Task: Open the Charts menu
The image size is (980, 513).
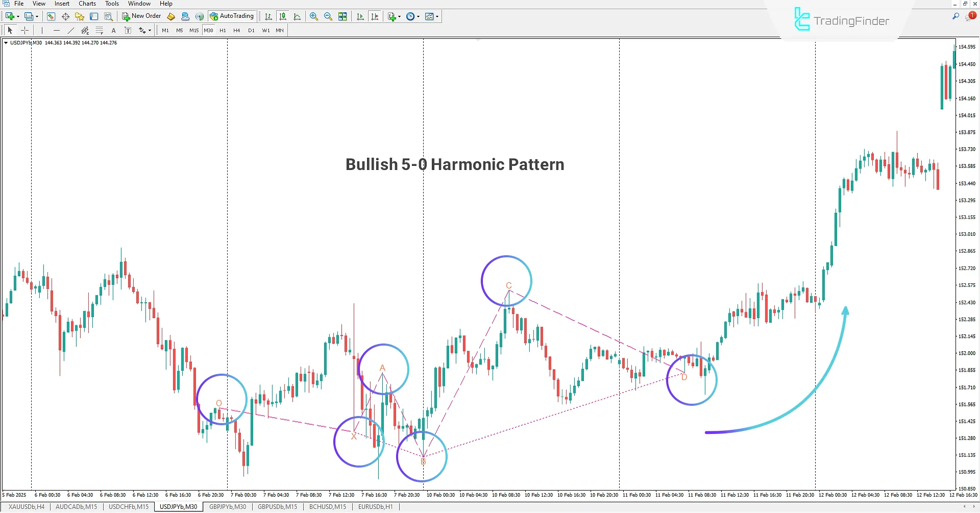Action: pos(87,4)
